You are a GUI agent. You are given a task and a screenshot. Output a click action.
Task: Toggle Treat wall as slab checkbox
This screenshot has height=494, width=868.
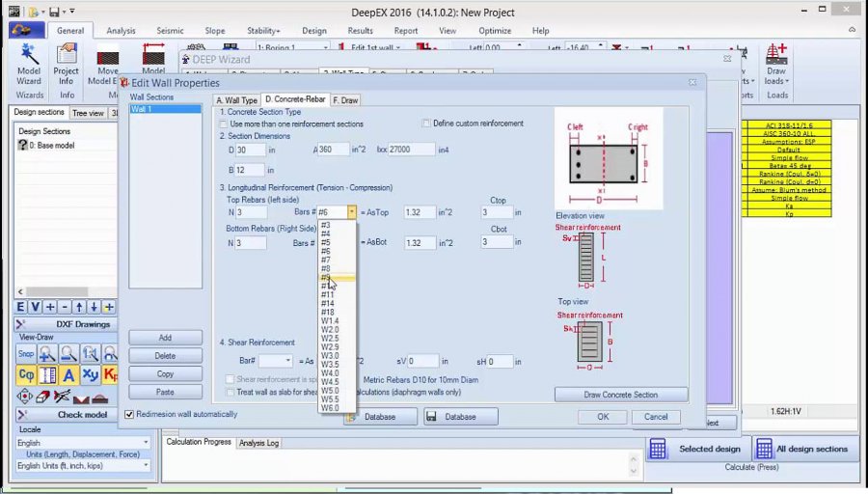pos(231,392)
